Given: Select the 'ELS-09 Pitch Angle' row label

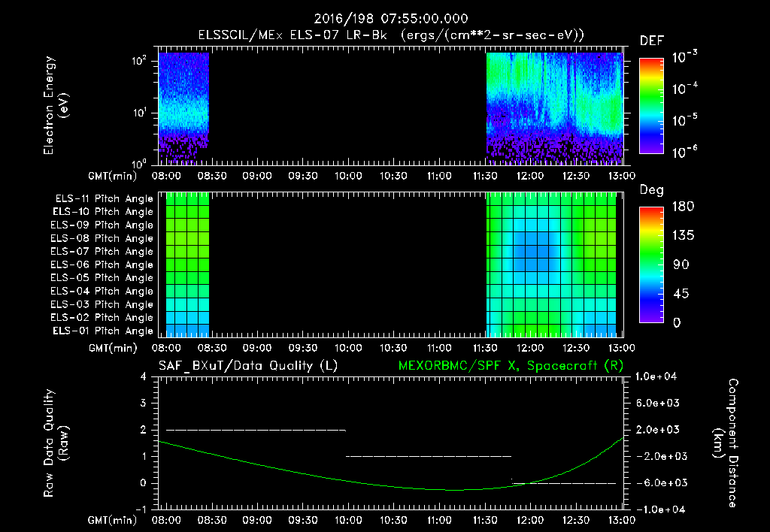Looking at the screenshot, I should (x=102, y=225).
